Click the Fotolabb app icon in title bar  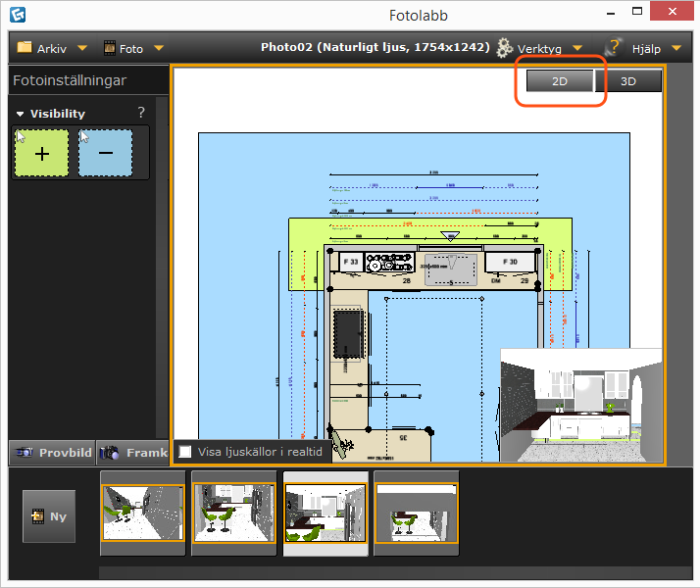(16, 14)
